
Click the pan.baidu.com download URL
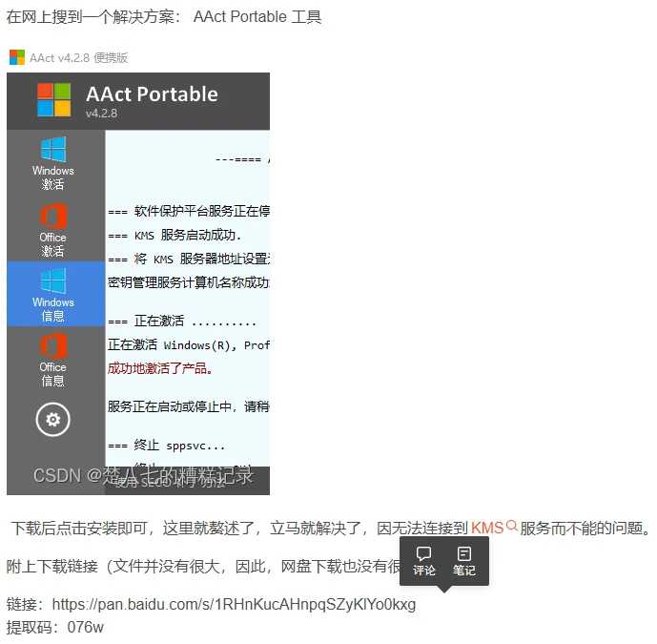(234, 604)
